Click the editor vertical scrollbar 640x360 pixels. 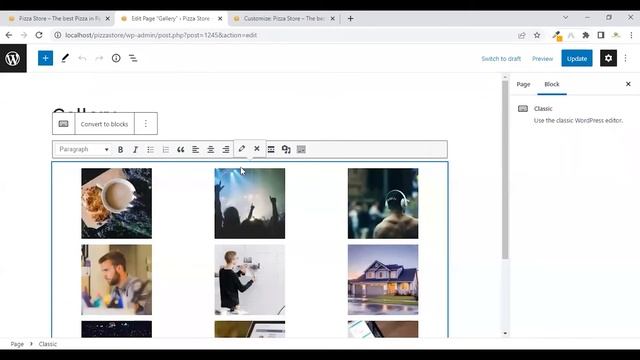[505, 169]
